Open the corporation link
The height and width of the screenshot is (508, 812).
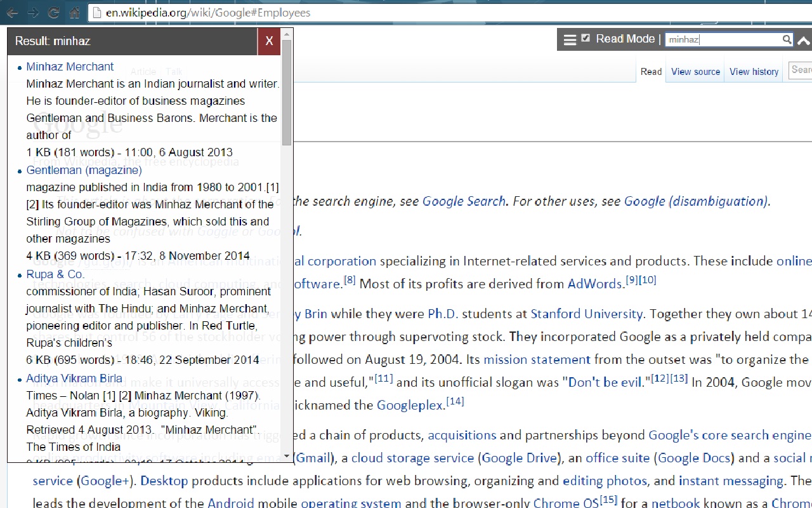click(x=341, y=261)
